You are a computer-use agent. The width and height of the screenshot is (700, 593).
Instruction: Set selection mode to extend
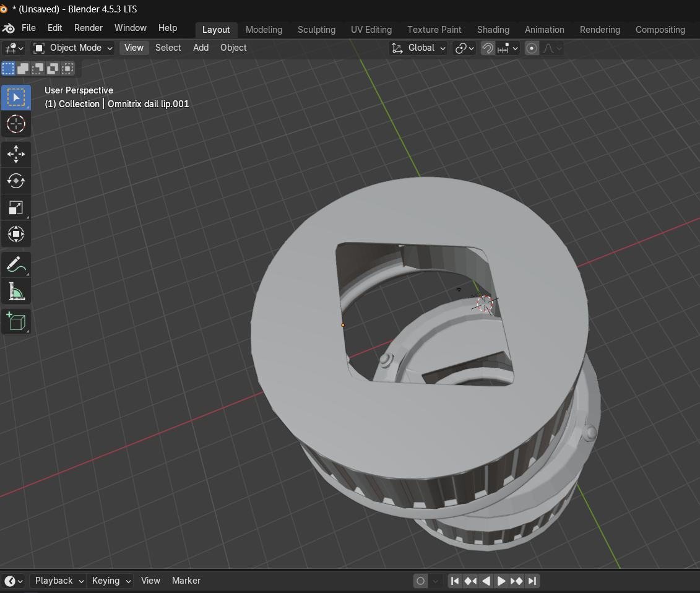coord(24,68)
